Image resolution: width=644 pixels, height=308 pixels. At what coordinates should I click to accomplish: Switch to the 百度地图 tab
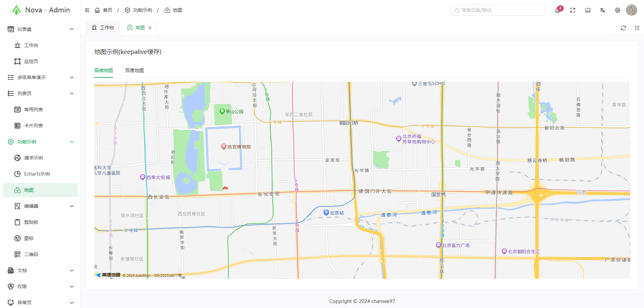click(x=135, y=70)
